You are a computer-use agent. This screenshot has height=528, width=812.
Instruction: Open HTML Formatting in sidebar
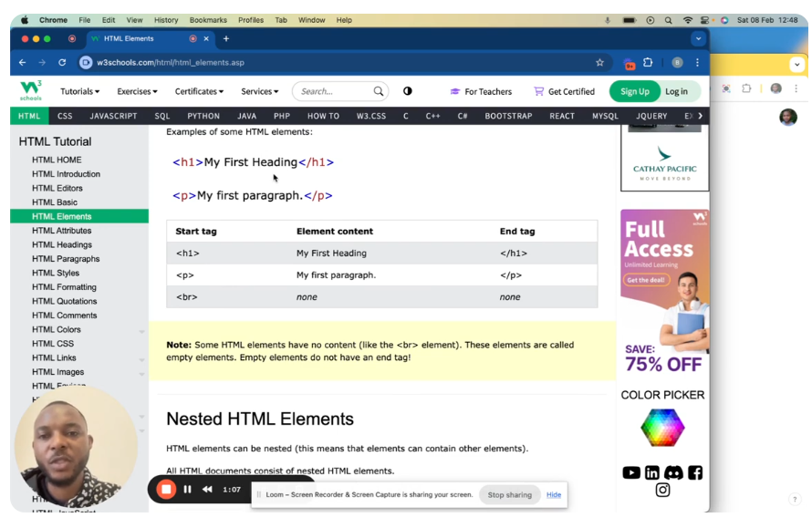pos(64,287)
